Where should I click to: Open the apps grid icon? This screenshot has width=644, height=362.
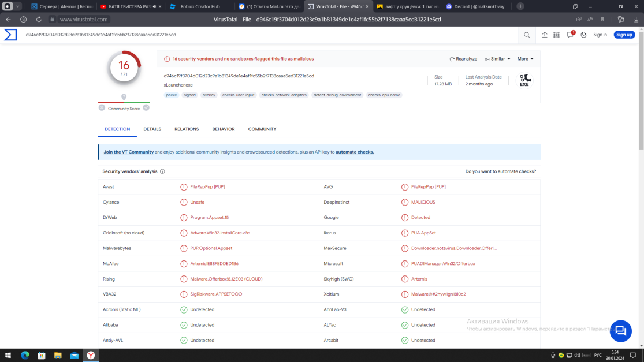[x=556, y=35]
